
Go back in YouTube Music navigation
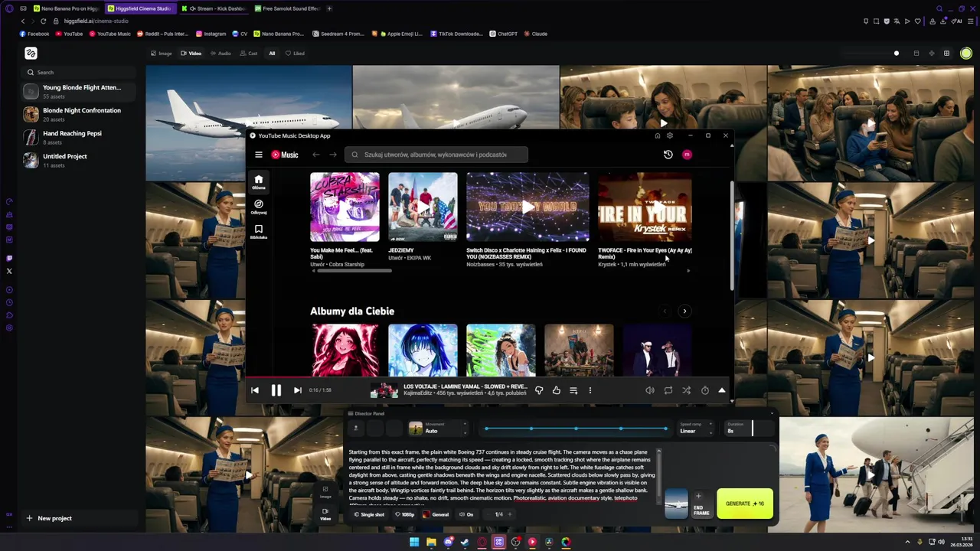[315, 155]
